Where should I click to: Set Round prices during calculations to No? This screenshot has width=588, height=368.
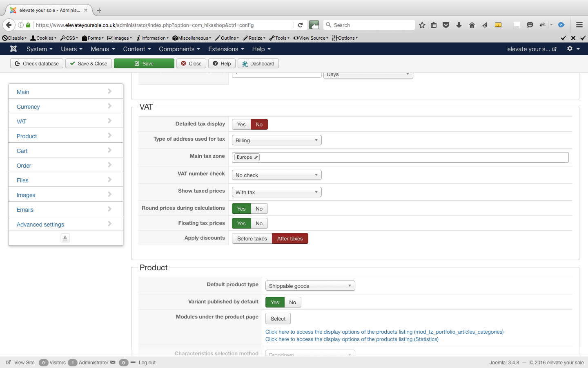tap(259, 209)
